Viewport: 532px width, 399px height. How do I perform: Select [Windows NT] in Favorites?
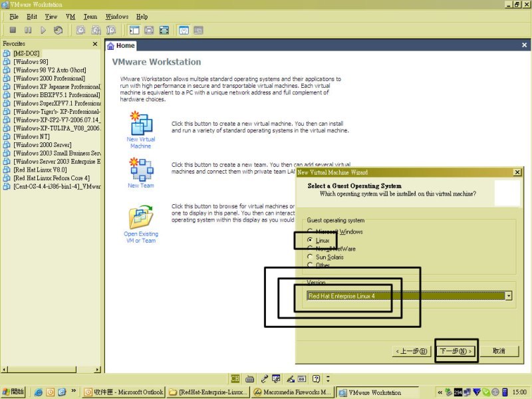[x=31, y=136]
